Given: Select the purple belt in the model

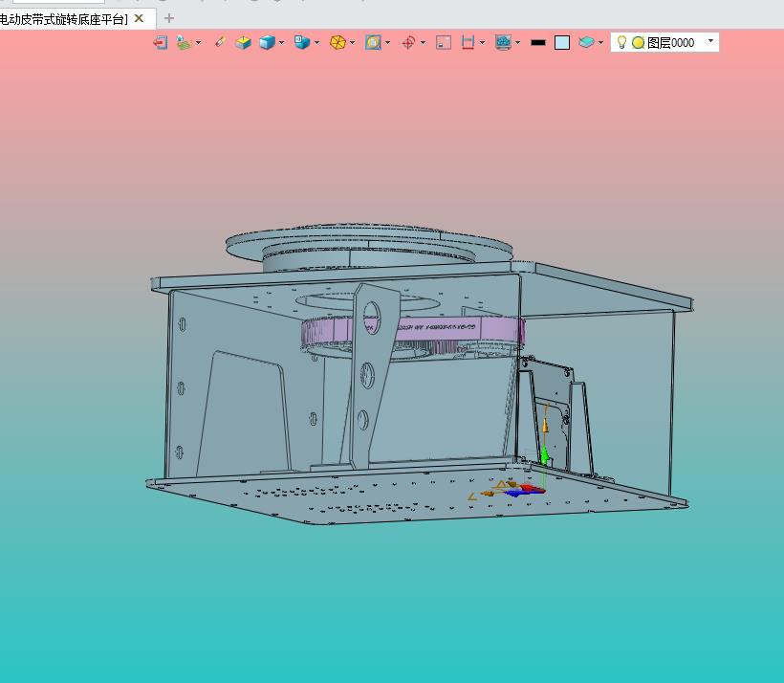Looking at the screenshot, I should click(440, 329).
